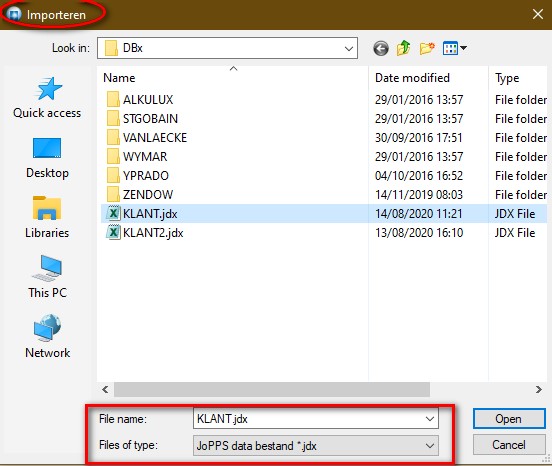This screenshot has width=552, height=466.
Task: Open Network location in sidebar
Action: point(47,336)
